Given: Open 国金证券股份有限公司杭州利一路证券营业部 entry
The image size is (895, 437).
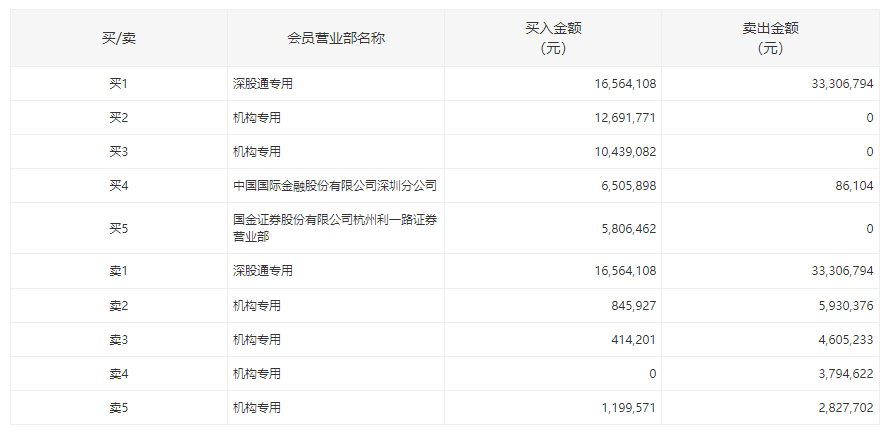Looking at the screenshot, I should 335,228.
